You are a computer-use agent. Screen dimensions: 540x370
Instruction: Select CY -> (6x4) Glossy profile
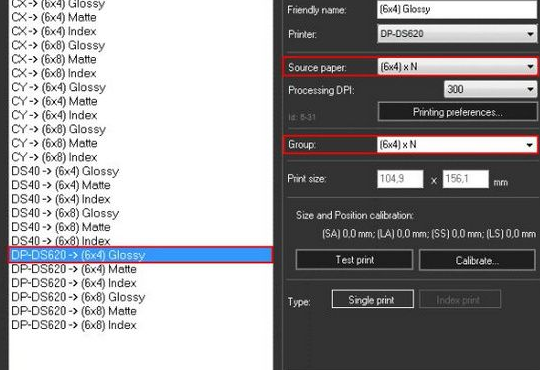point(141,87)
